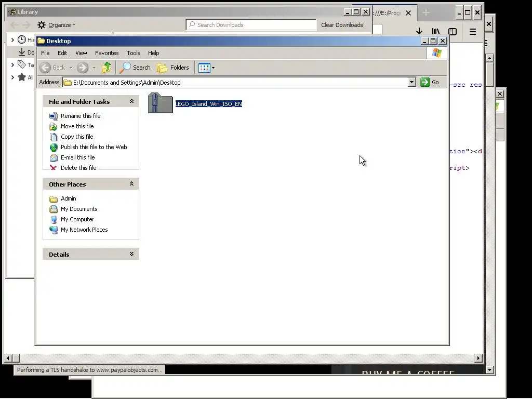
Task: Open the File menu
Action: pos(45,53)
